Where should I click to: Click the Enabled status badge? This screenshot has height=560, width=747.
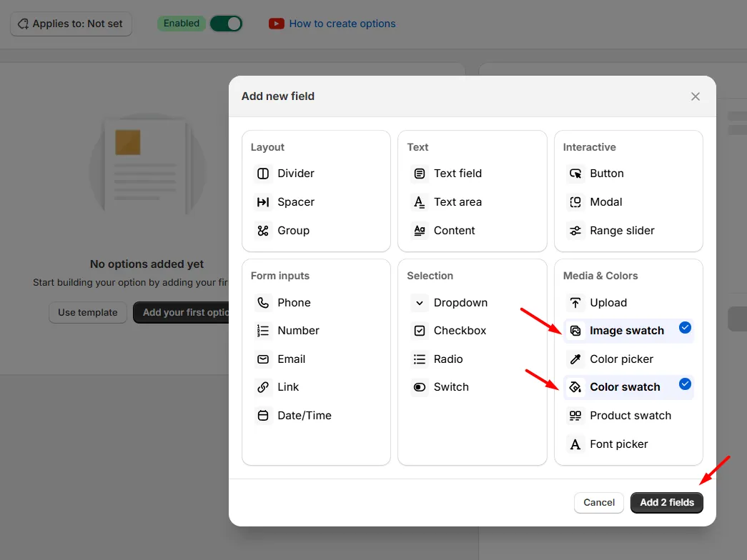point(181,24)
